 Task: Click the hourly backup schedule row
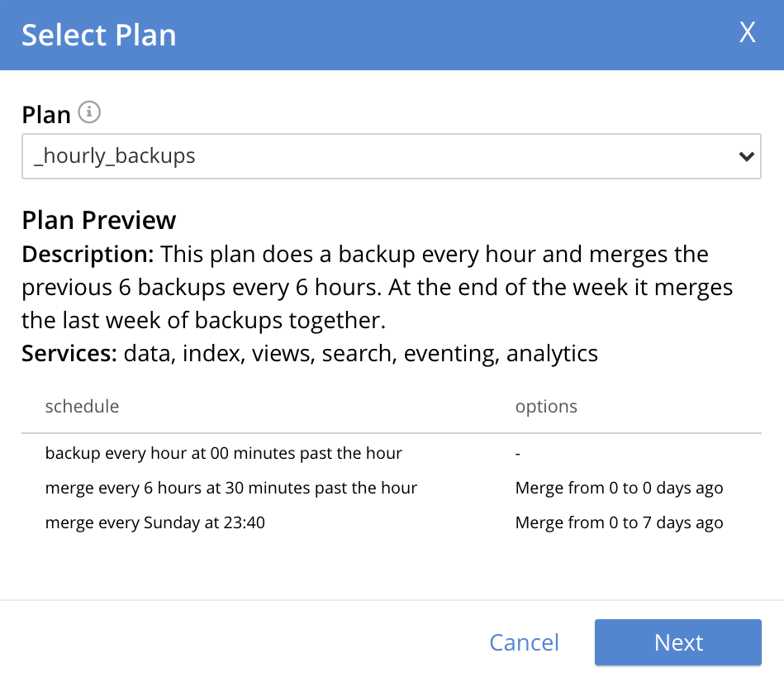tap(222, 453)
